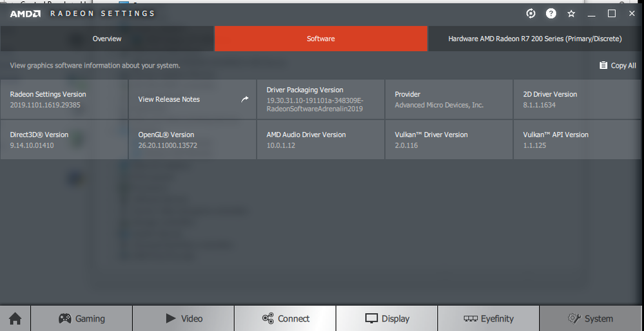The image size is (644, 331).
Task: Open the Connect section
Action: pyautogui.click(x=285, y=318)
